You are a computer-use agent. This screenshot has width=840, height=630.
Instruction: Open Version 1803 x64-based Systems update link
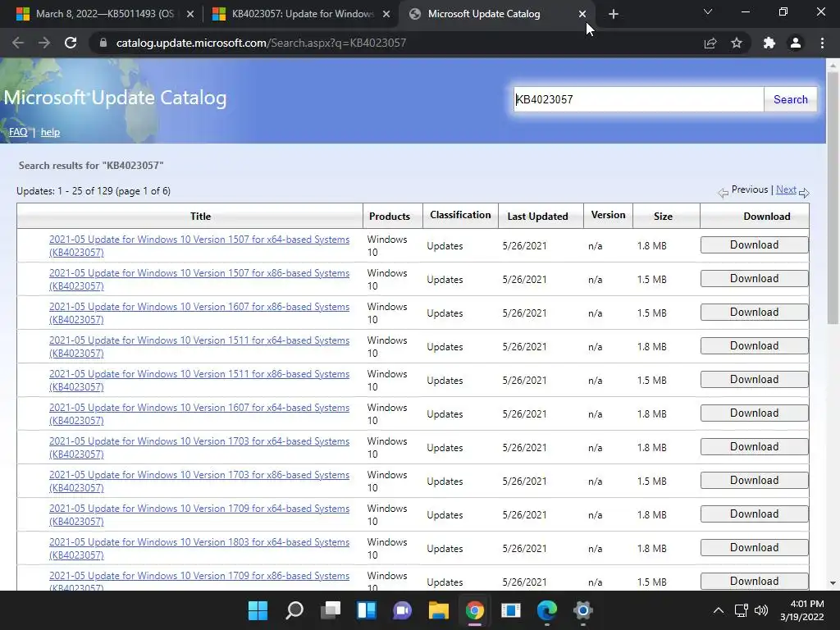(x=199, y=548)
